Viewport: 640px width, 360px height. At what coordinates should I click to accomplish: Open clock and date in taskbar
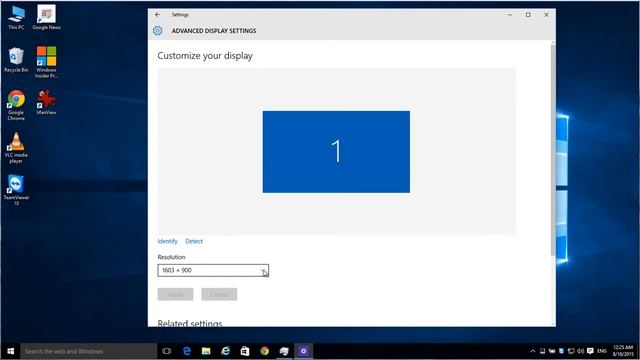pos(623,351)
